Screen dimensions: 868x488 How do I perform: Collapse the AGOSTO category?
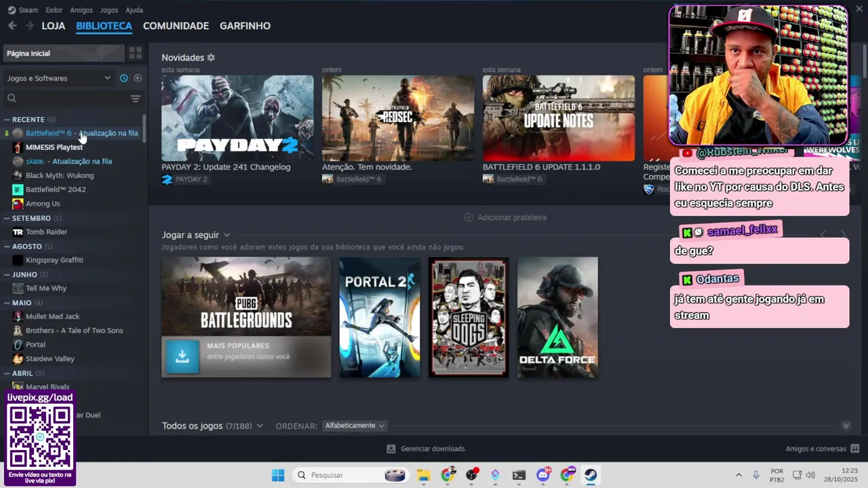[7, 246]
